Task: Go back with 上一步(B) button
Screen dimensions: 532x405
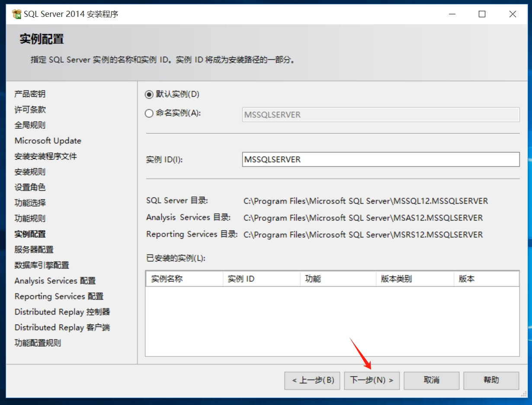Action: (x=312, y=380)
